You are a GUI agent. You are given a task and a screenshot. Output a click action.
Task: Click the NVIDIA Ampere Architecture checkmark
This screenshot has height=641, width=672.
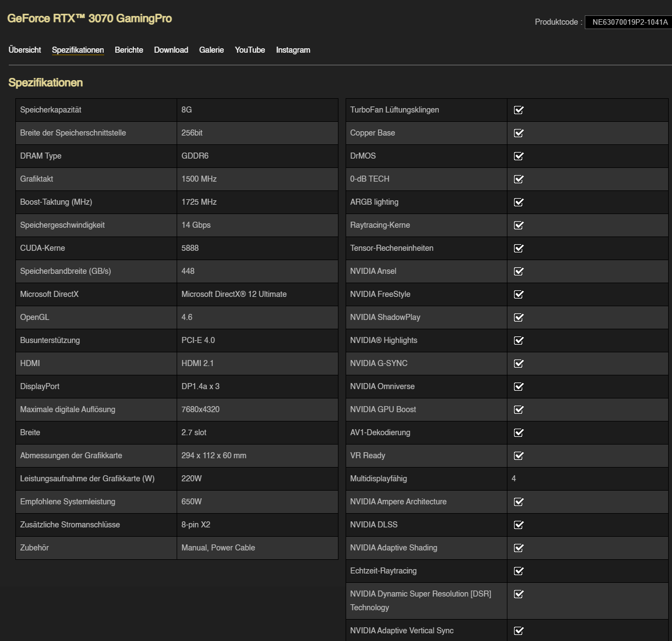[x=519, y=502]
